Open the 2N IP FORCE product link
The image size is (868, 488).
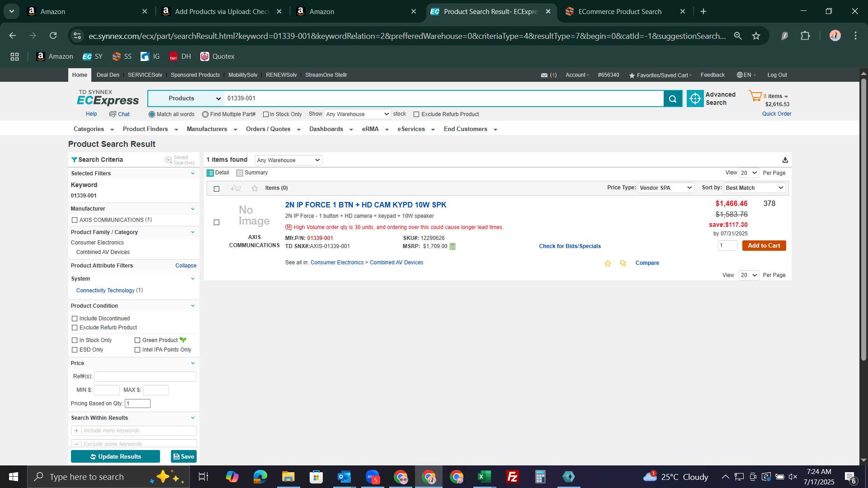(x=366, y=205)
